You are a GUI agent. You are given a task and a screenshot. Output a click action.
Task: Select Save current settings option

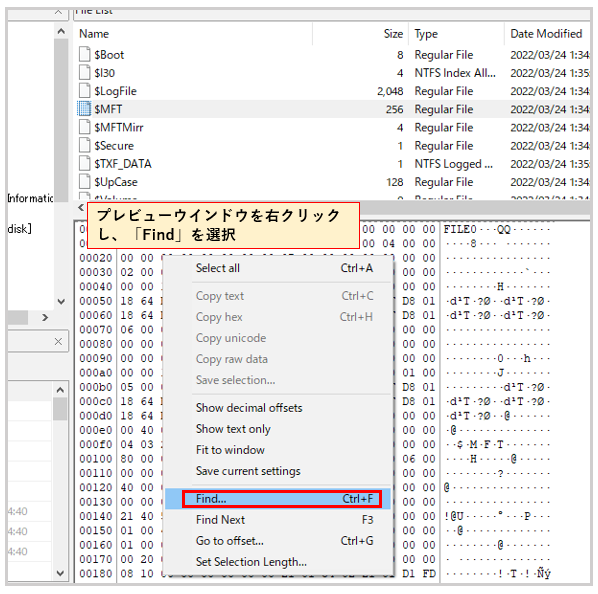[x=278, y=471]
